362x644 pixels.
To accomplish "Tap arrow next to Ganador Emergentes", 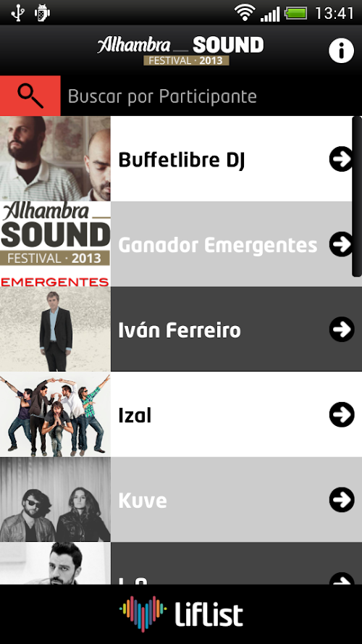I will pos(342,244).
